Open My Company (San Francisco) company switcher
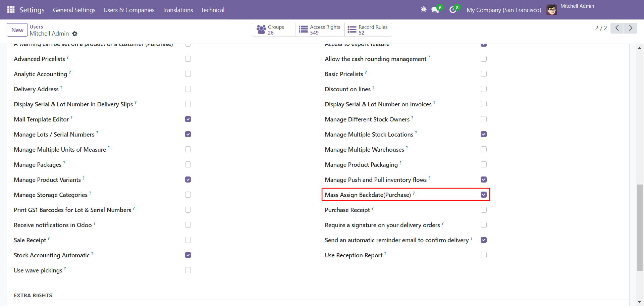Image resolution: width=644 pixels, height=306 pixels. [503, 10]
